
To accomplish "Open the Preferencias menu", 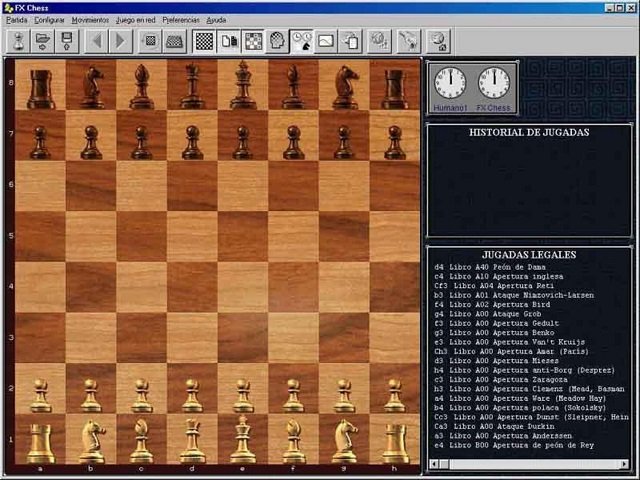I will click(x=181, y=20).
